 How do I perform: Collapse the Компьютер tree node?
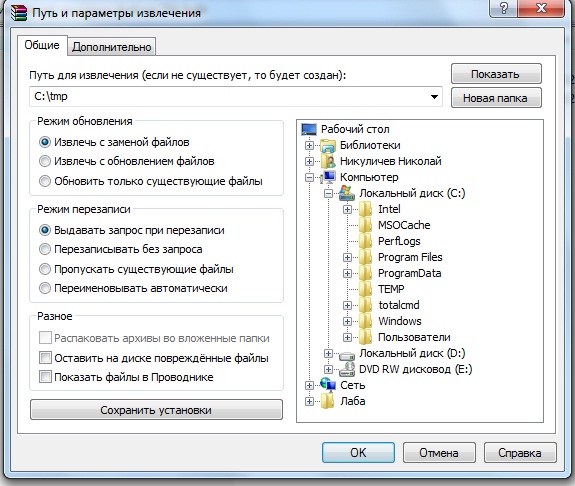(x=309, y=178)
